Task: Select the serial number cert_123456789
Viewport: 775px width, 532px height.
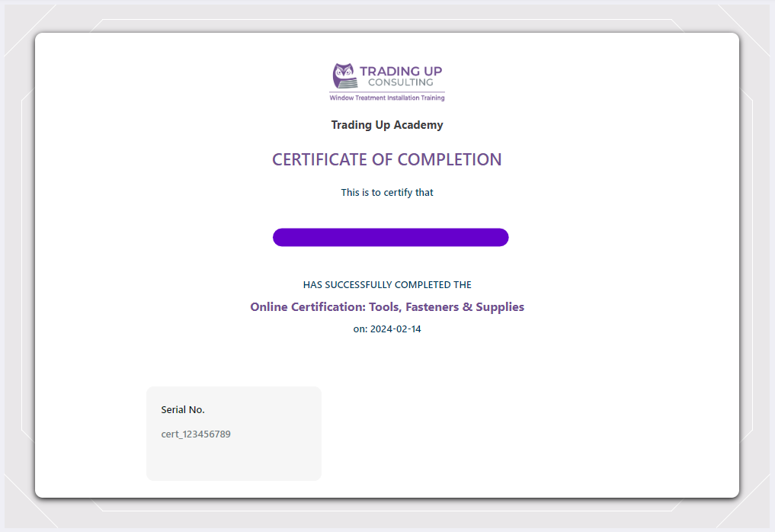Action: [x=196, y=434]
